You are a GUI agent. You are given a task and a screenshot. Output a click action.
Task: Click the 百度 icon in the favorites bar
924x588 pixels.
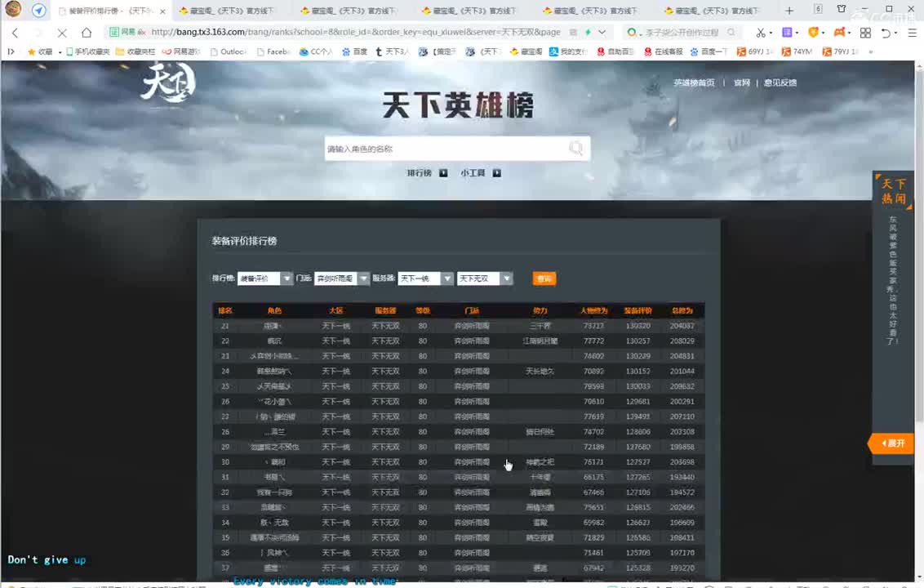[344, 51]
